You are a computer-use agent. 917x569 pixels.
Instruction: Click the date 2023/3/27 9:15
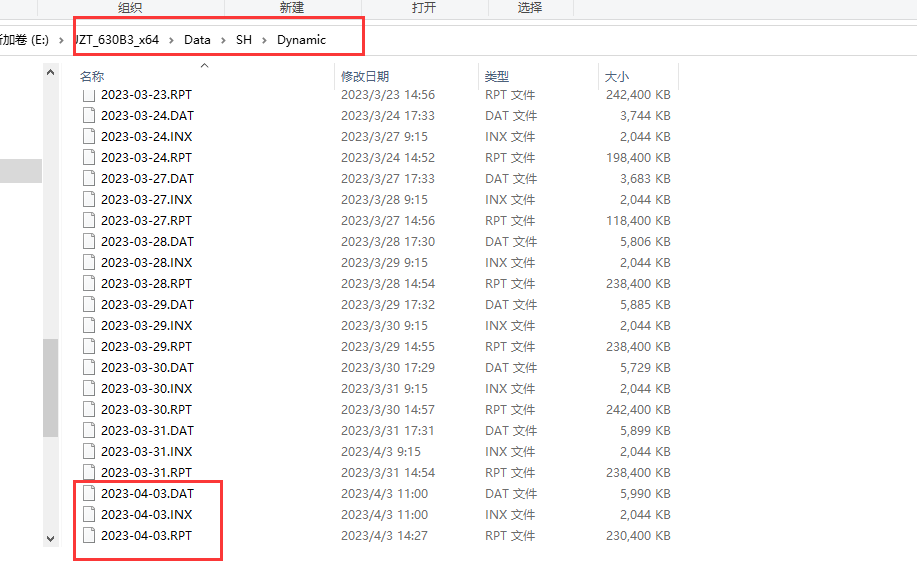coord(384,136)
